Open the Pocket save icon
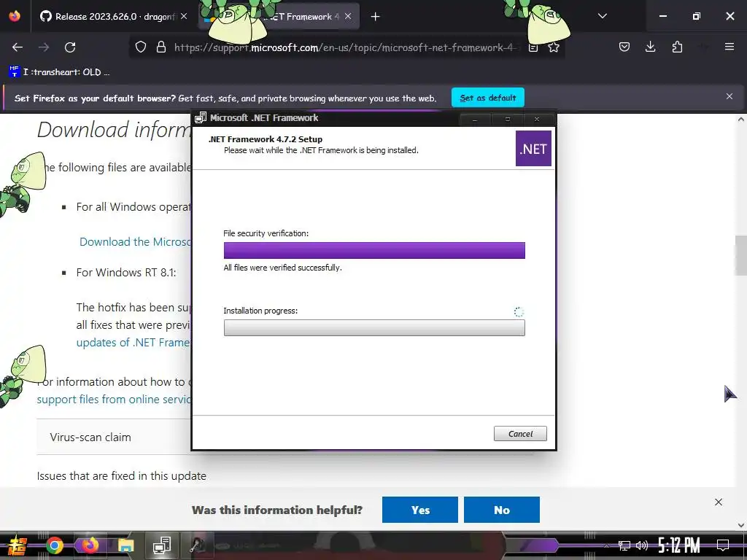 [624, 47]
